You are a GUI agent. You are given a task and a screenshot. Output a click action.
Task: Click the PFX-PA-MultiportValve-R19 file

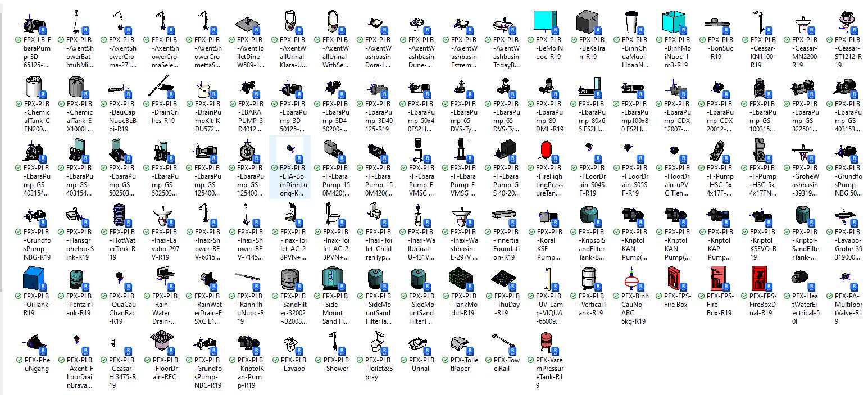click(844, 280)
